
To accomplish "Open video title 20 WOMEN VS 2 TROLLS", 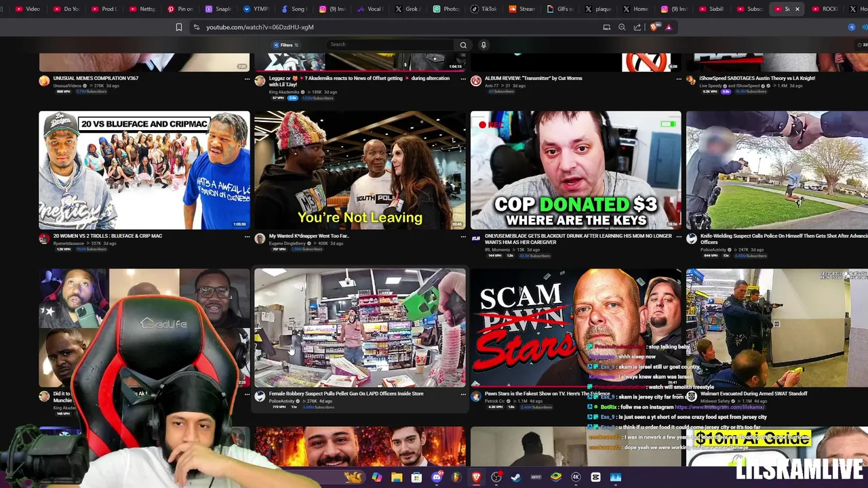I will point(108,236).
